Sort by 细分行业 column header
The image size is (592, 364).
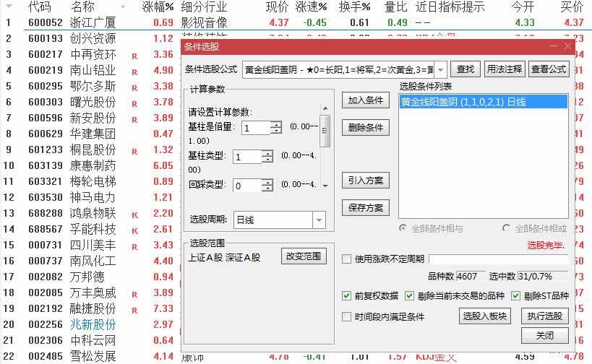pyautogui.click(x=204, y=6)
